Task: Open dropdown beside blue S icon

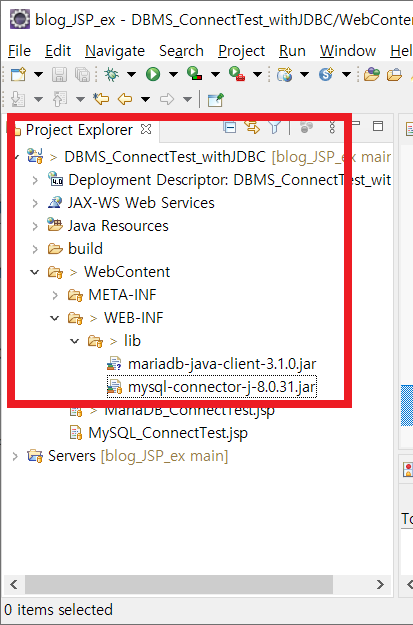Action: (346, 74)
